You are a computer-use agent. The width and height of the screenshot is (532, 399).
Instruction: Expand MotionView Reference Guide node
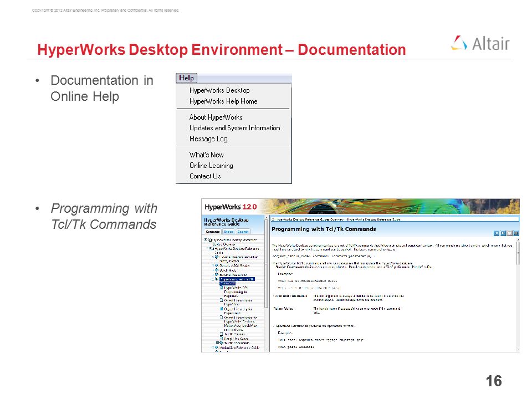(213, 347)
